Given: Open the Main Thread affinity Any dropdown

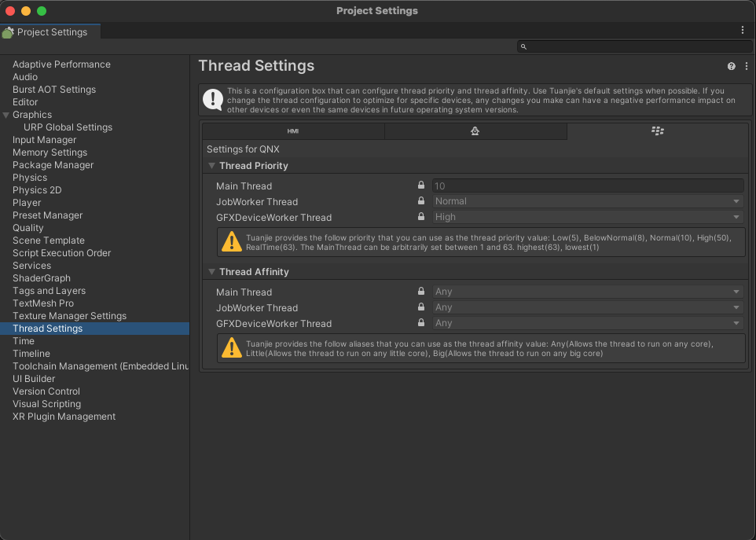Looking at the screenshot, I should click(x=586, y=291).
